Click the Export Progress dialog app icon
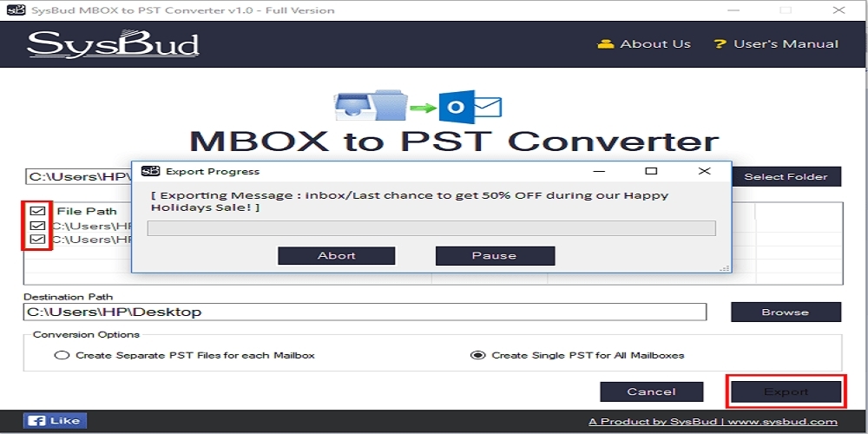This screenshot has width=868, height=434. point(150,171)
